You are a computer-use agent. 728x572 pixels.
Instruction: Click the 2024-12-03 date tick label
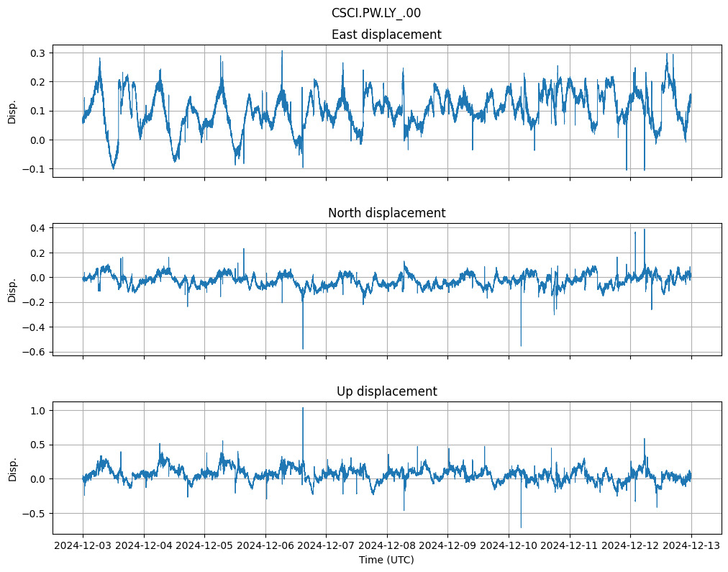pos(83,545)
